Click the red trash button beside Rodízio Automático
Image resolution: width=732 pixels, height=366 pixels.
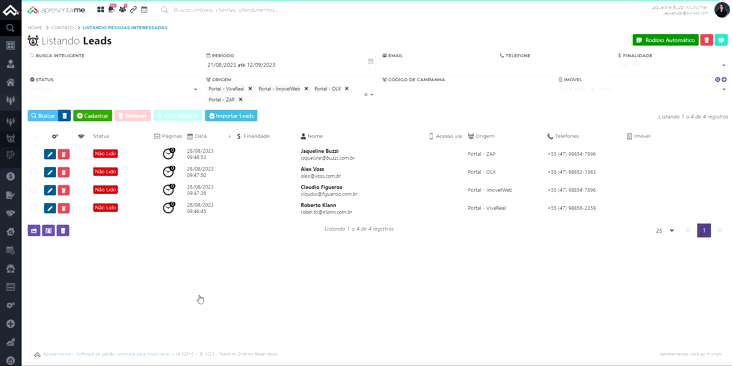click(706, 40)
